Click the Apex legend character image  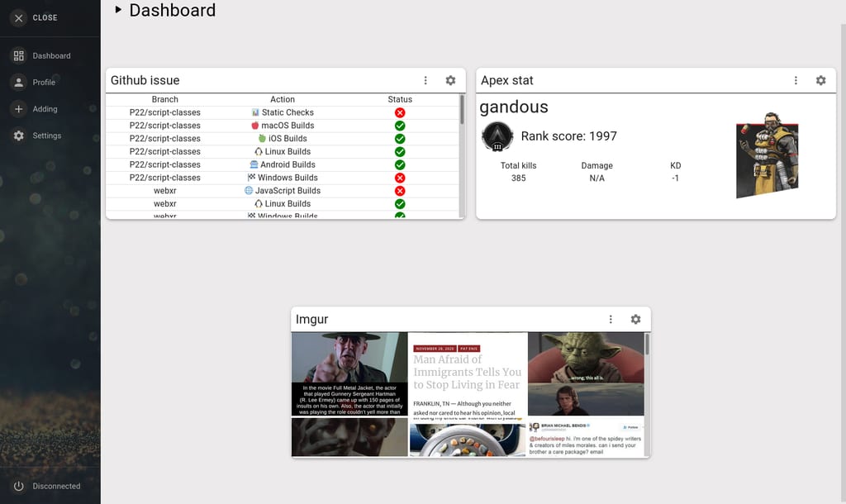(x=767, y=155)
